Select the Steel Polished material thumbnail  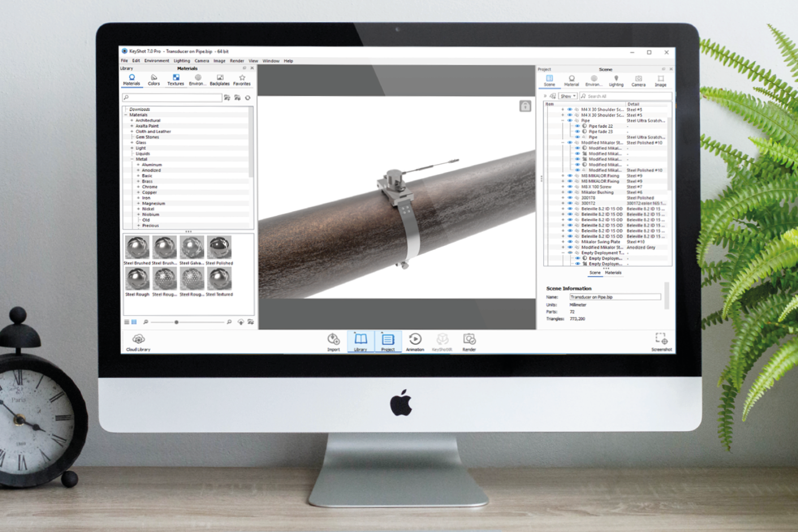click(219, 248)
